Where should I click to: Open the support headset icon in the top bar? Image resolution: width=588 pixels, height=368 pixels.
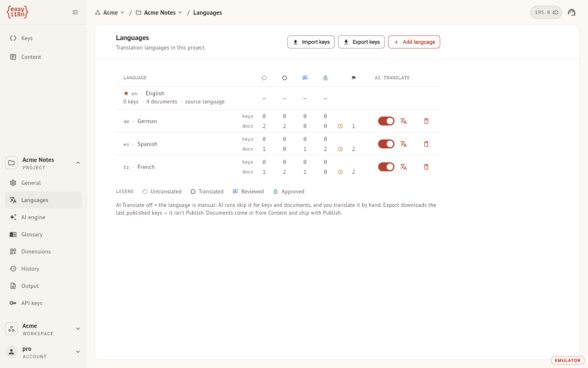pyautogui.click(x=572, y=12)
